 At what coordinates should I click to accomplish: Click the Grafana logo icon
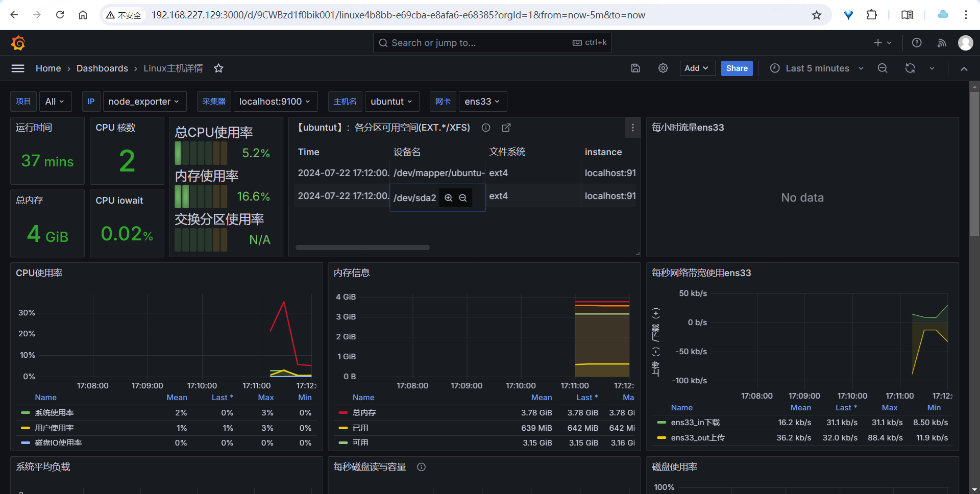tap(18, 43)
